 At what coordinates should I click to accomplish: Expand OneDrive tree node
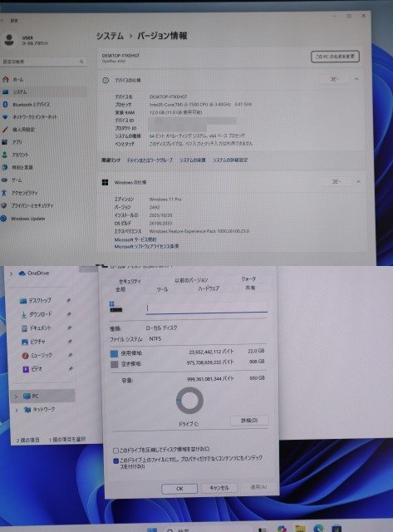click(x=11, y=273)
